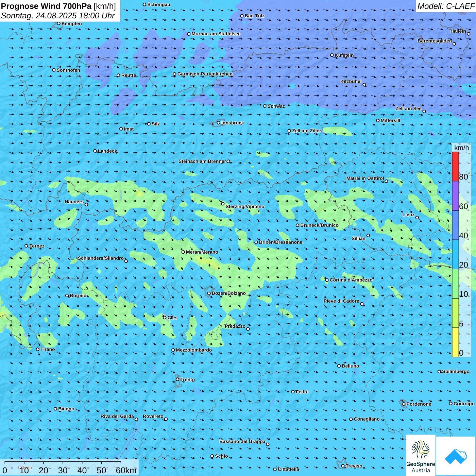Click the 'Zell am Ziller' label
This screenshot has width=476, height=476.
pos(307,131)
